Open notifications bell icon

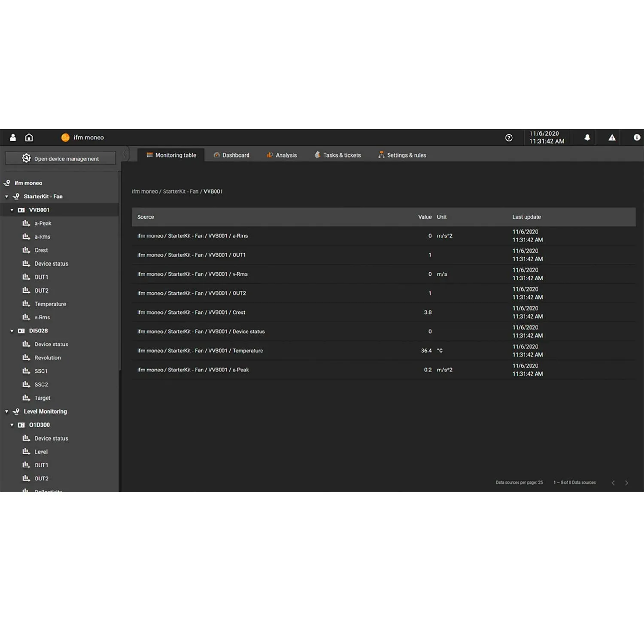[587, 137]
